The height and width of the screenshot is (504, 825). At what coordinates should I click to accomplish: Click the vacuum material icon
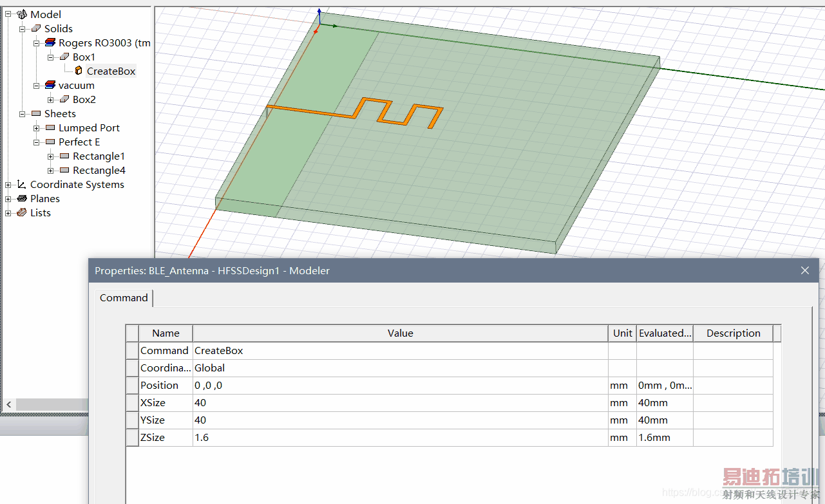[x=50, y=85]
